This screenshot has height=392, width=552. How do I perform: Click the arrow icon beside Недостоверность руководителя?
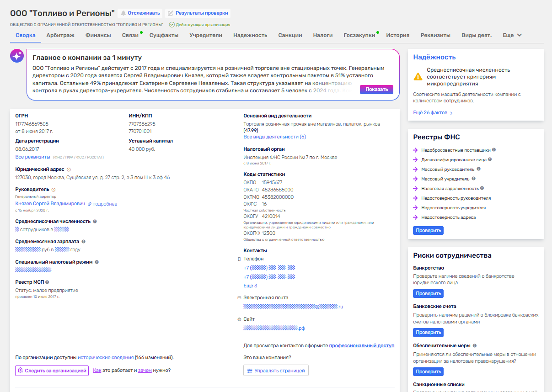pyautogui.click(x=415, y=198)
